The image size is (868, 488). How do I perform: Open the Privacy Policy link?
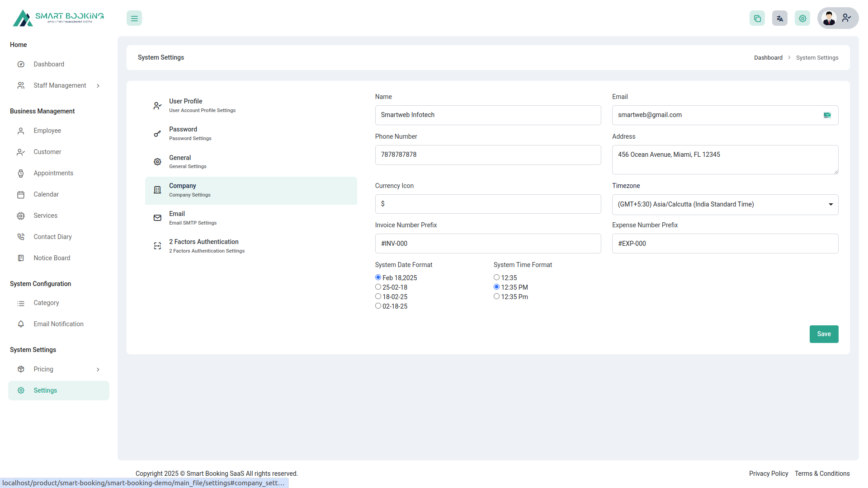pyautogui.click(x=768, y=473)
